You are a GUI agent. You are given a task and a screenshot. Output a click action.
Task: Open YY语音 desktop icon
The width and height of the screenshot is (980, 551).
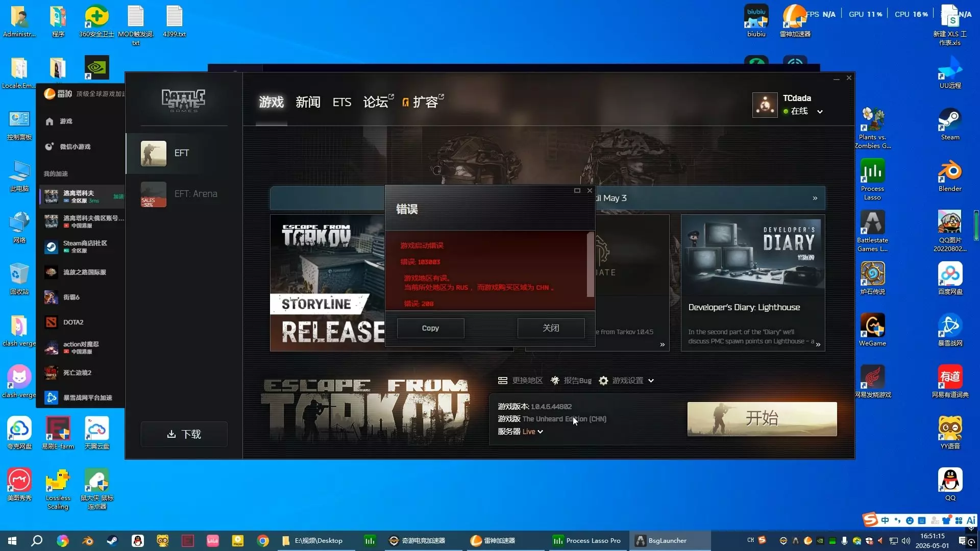[x=950, y=433]
